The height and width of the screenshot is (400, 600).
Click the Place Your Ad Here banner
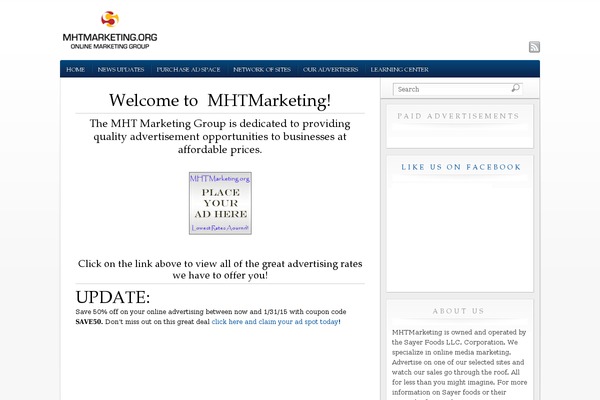(220, 203)
